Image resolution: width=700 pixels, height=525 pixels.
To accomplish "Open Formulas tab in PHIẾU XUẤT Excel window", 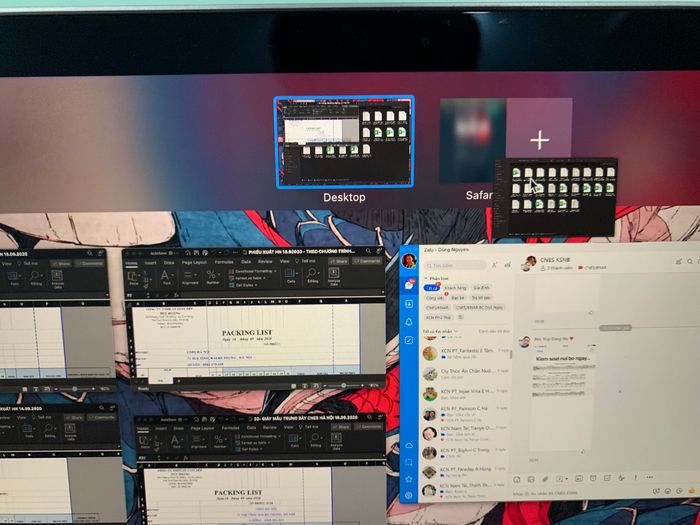I will tap(224, 262).
